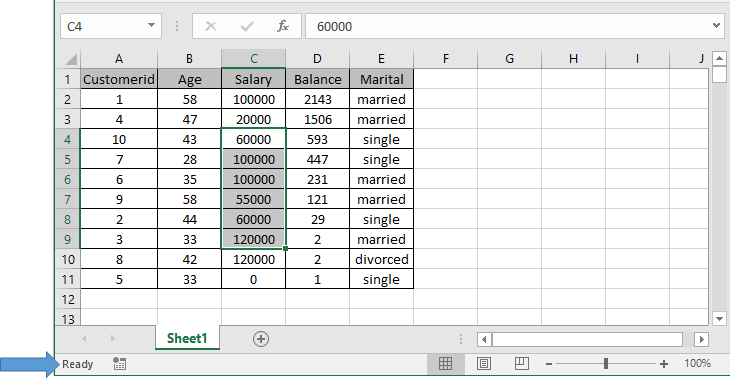
Task: Select column C header
Action: pyautogui.click(x=253, y=59)
